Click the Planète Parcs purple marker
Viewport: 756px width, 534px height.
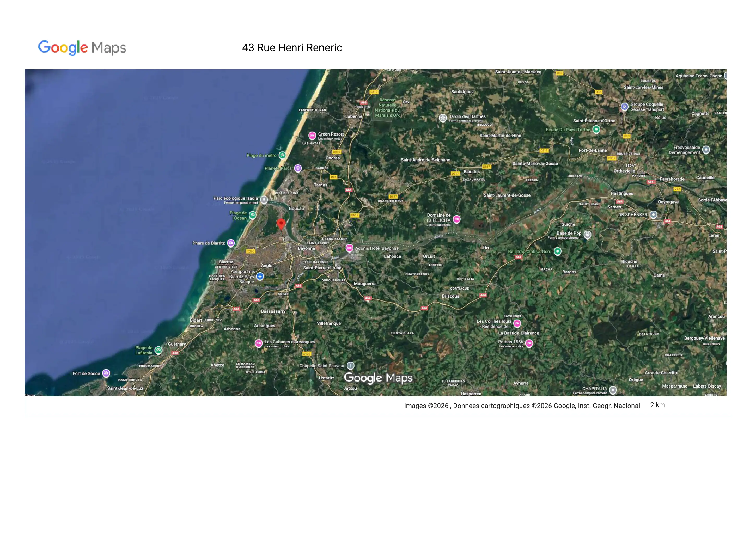coord(298,168)
